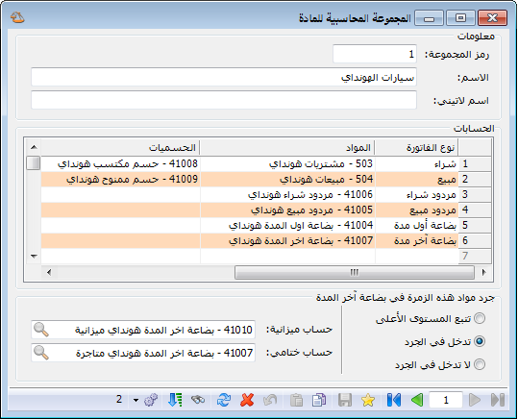
Task: Select the cell '504 - مبيعات هونداي'
Action: pos(287,179)
